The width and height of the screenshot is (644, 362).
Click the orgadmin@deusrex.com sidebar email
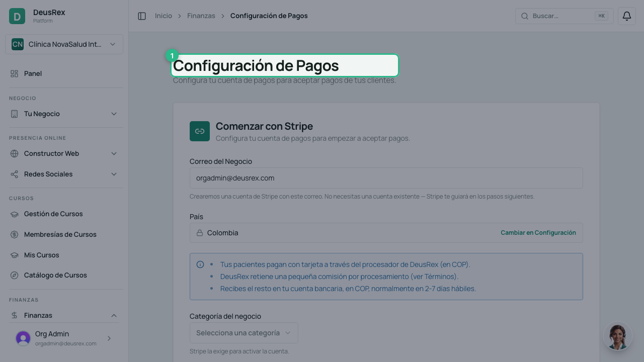point(66,343)
